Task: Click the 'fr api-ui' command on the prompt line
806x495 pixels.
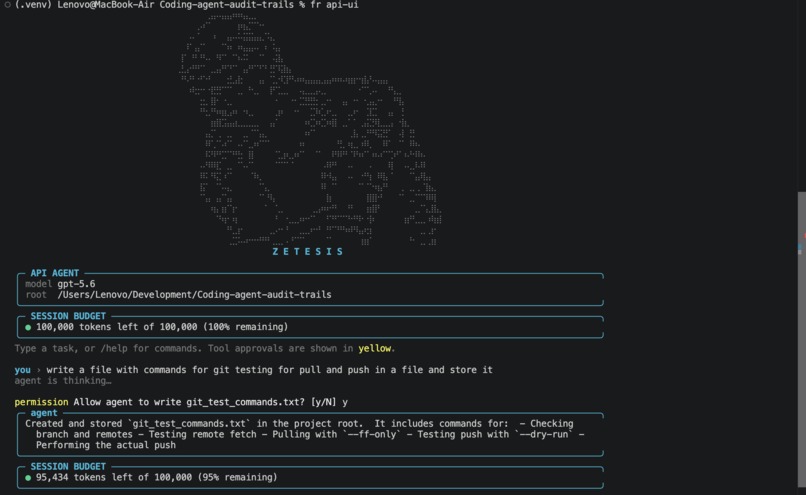Action: click(x=334, y=5)
